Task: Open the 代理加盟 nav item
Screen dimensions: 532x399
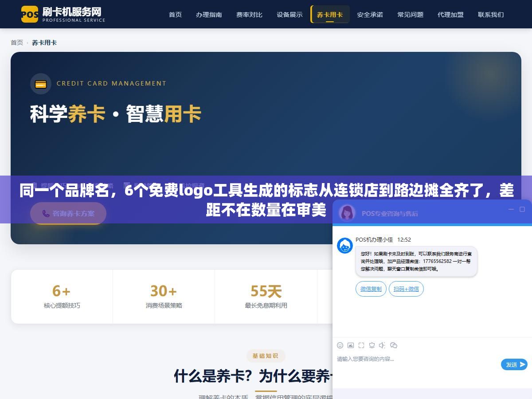Action: click(450, 15)
